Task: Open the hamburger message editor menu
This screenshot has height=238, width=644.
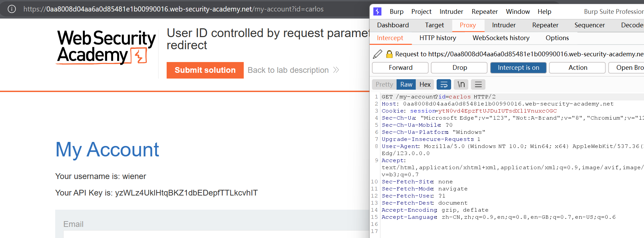Action: pos(478,85)
